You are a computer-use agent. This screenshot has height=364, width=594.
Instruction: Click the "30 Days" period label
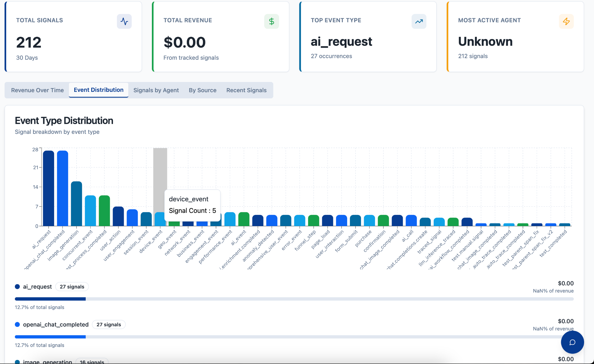[27, 58]
